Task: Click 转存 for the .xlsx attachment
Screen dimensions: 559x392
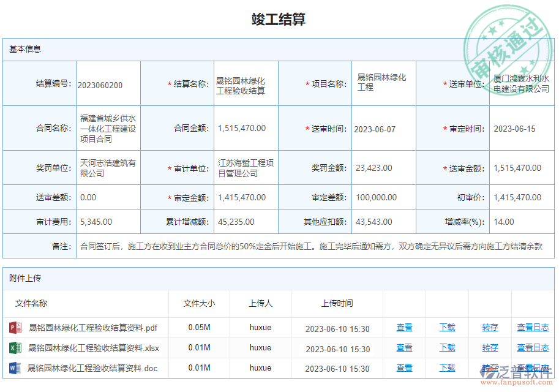Action: [x=490, y=348]
